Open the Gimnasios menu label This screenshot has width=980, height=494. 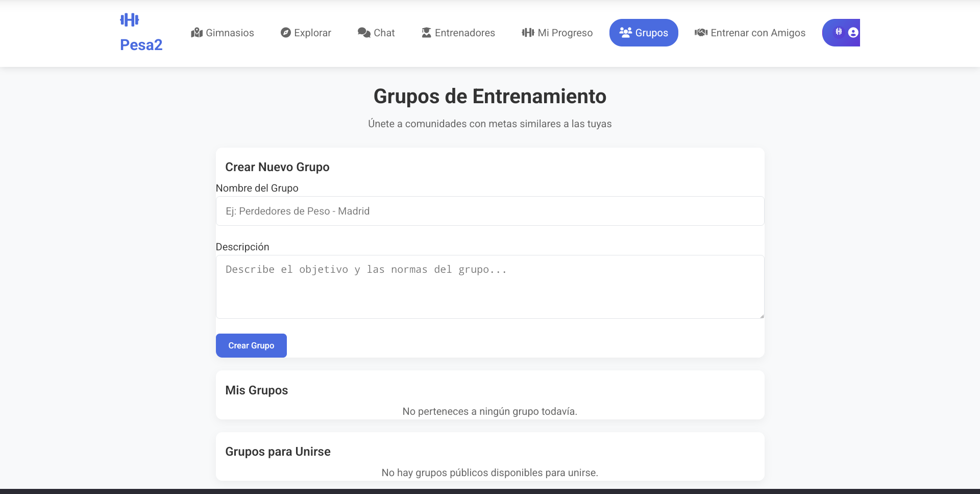point(230,33)
